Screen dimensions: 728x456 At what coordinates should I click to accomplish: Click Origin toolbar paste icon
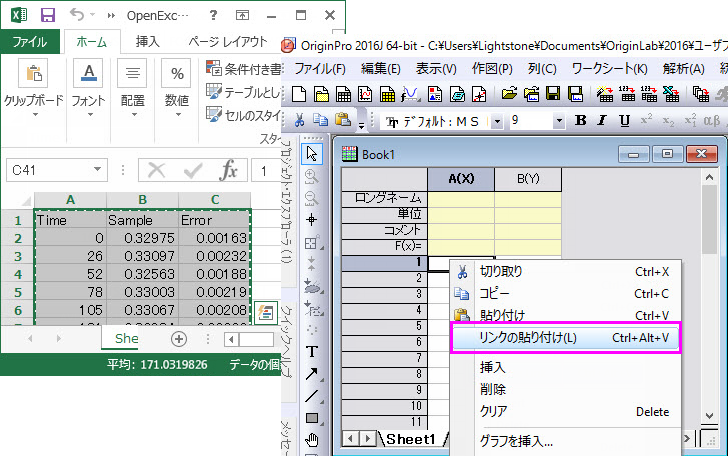(343, 121)
